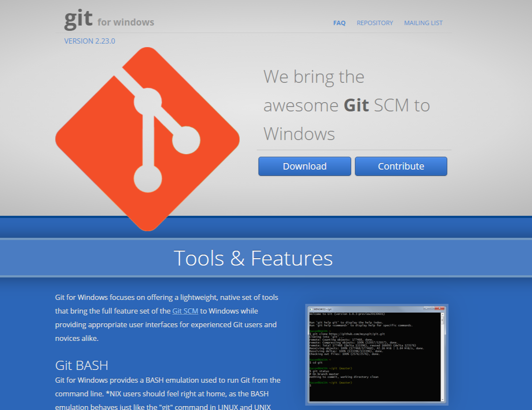Click the paragraph starting 'Git for Windows focuses'
The image size is (532, 410).
(167, 318)
